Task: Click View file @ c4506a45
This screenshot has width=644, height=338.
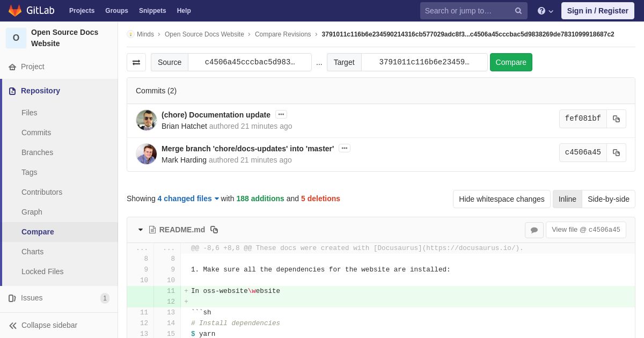Action: [x=586, y=230]
